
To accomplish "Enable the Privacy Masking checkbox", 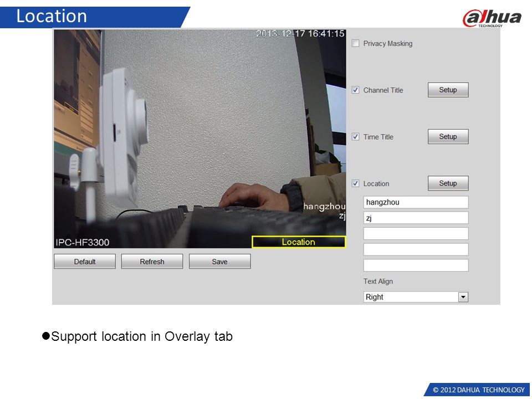I will [355, 43].
